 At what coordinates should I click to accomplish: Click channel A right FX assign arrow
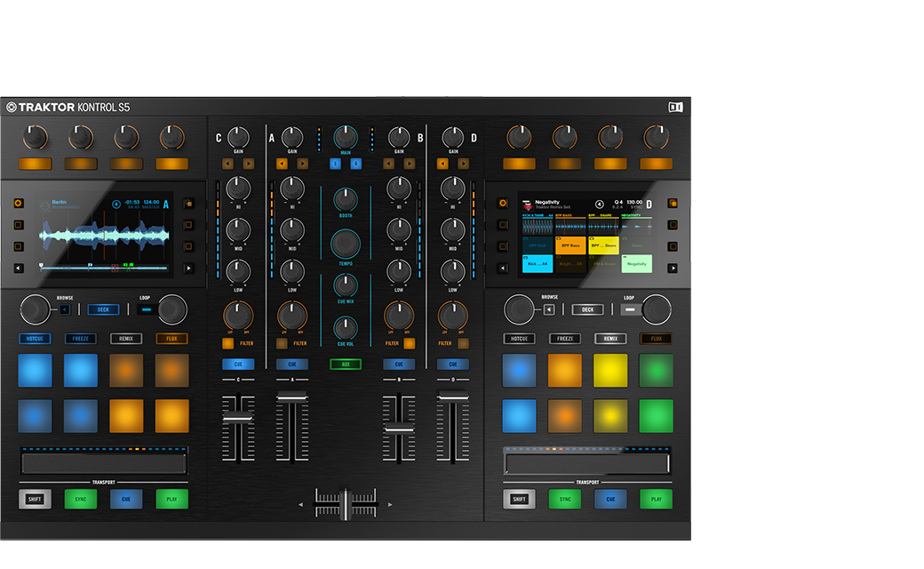point(302,164)
